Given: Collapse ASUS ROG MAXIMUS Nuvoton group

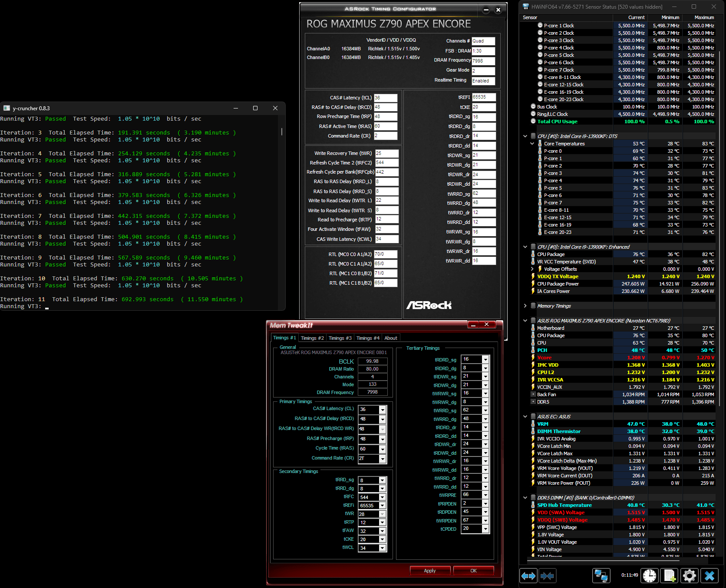Looking at the screenshot, I should pyautogui.click(x=525, y=321).
